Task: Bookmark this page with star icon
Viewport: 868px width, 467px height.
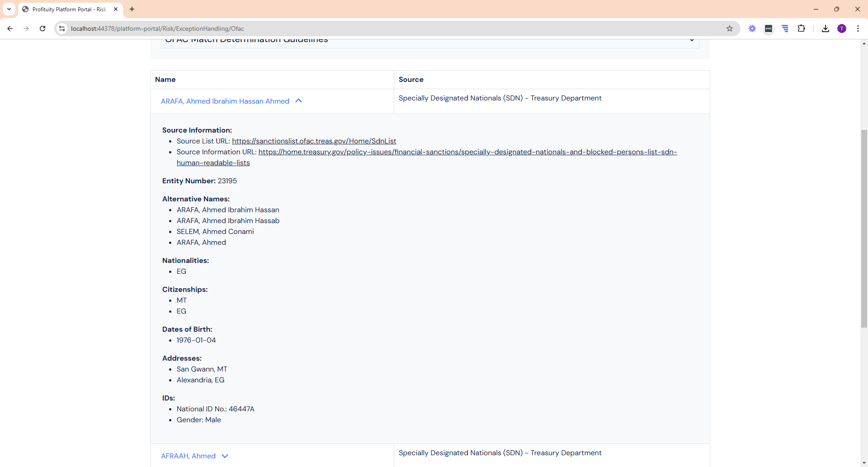Action: pos(729,29)
